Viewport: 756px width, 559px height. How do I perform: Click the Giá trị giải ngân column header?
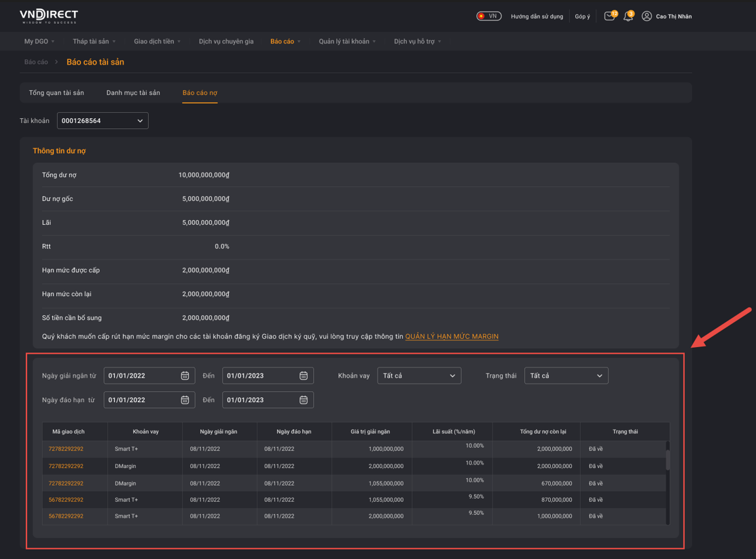(370, 432)
